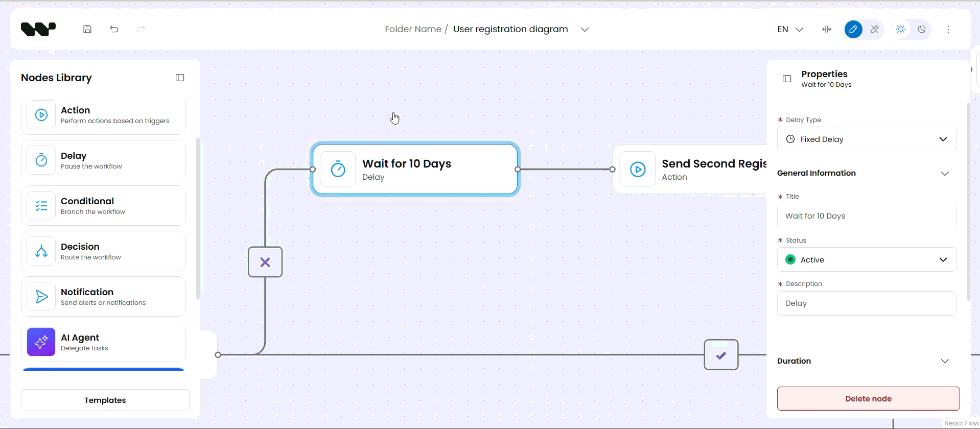Click the Wait node right connection handle
Screen dimensions: 980x429
point(518,169)
